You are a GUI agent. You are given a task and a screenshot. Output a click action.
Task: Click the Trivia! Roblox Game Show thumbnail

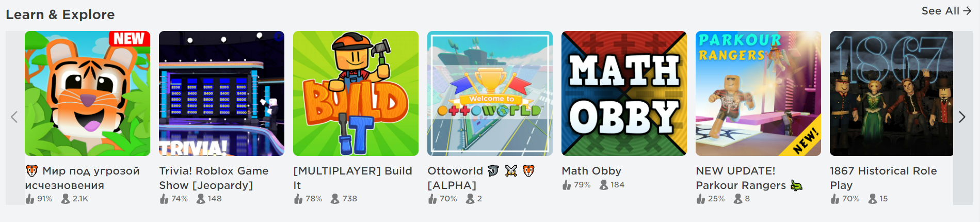pos(221,93)
